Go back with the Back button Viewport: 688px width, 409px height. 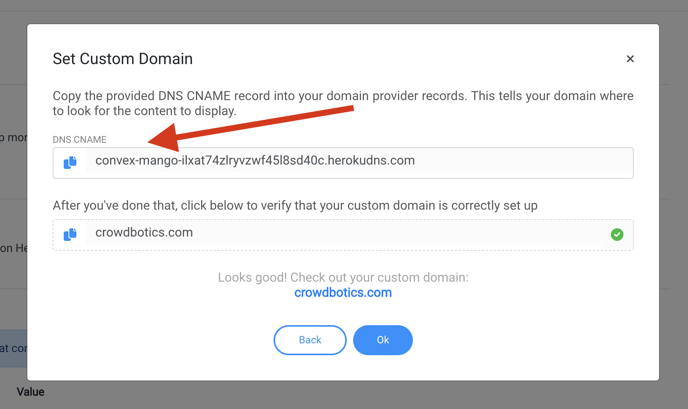coord(310,340)
